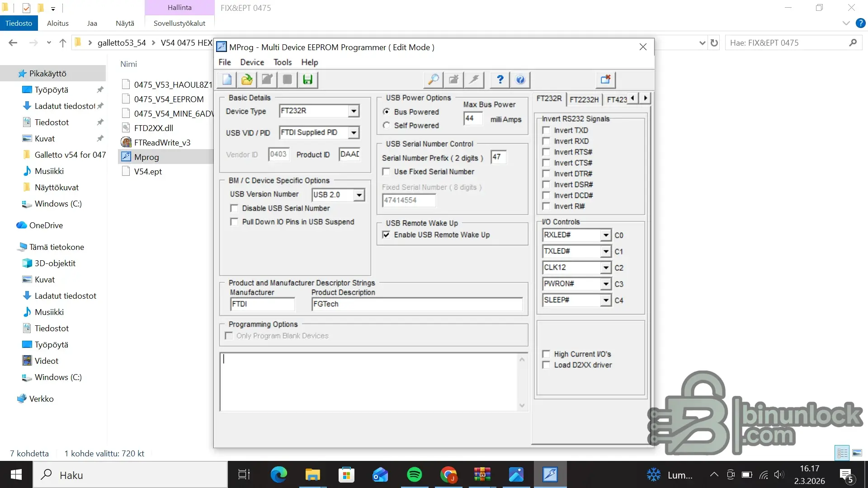Go up one folder with Explorer up arrow

coord(63,43)
